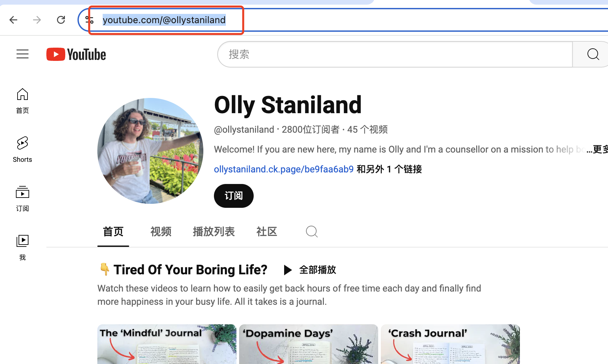Viewport: 608px width, 364px height.
Task: Select the 首页 channel tab
Action: coord(113,232)
